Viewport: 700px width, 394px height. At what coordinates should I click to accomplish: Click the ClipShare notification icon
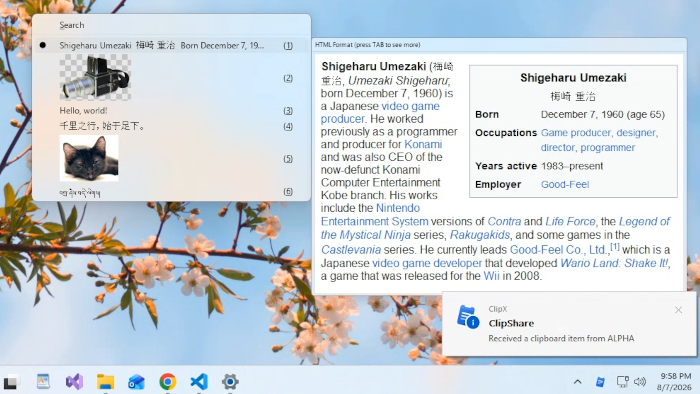tap(467, 316)
